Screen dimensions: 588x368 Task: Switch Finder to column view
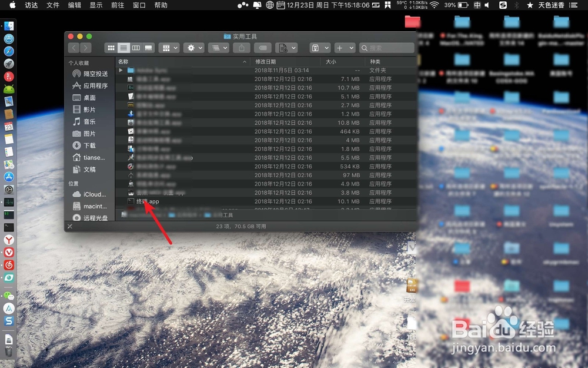[x=136, y=48]
